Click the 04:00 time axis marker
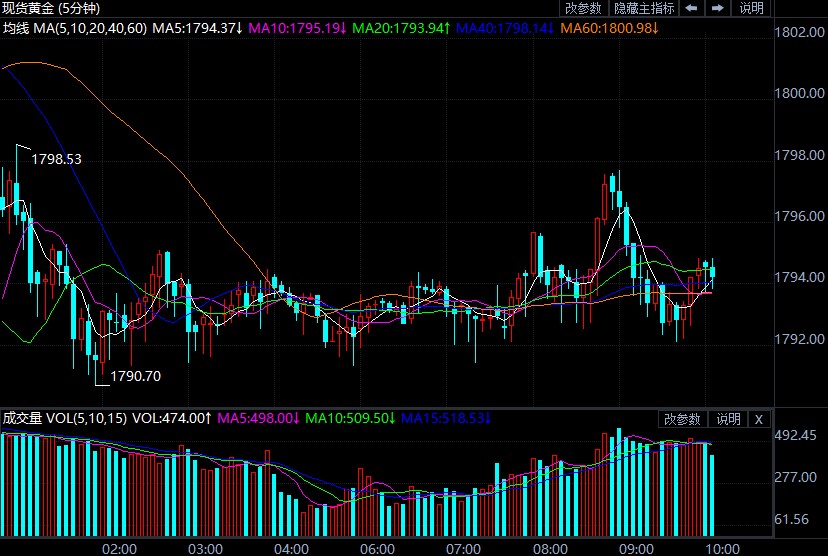828x556 pixels. tap(291, 549)
